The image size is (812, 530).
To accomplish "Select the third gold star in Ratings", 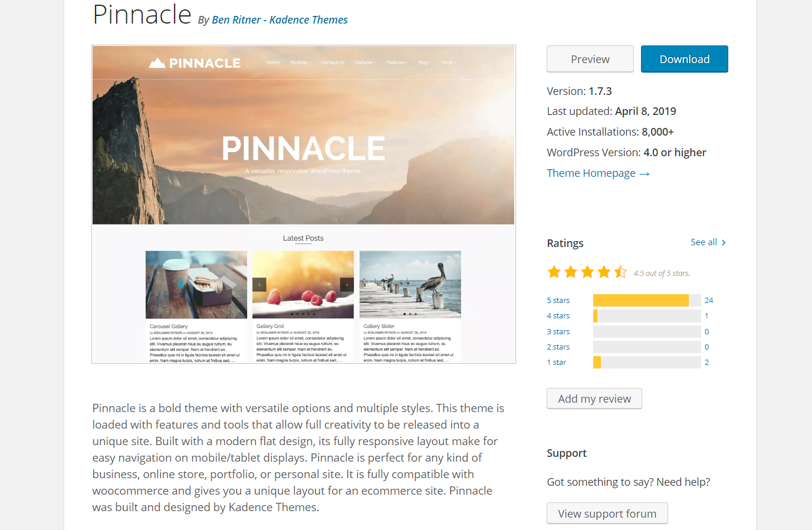I will click(587, 271).
